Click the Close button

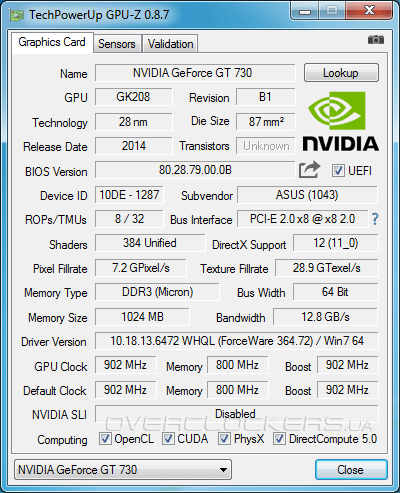tap(351, 470)
